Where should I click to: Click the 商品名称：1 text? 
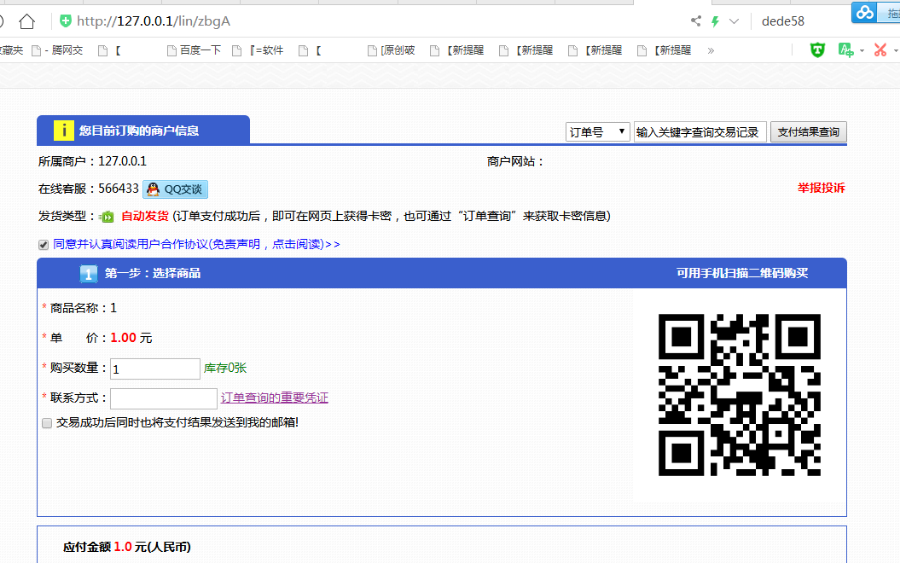[83, 308]
